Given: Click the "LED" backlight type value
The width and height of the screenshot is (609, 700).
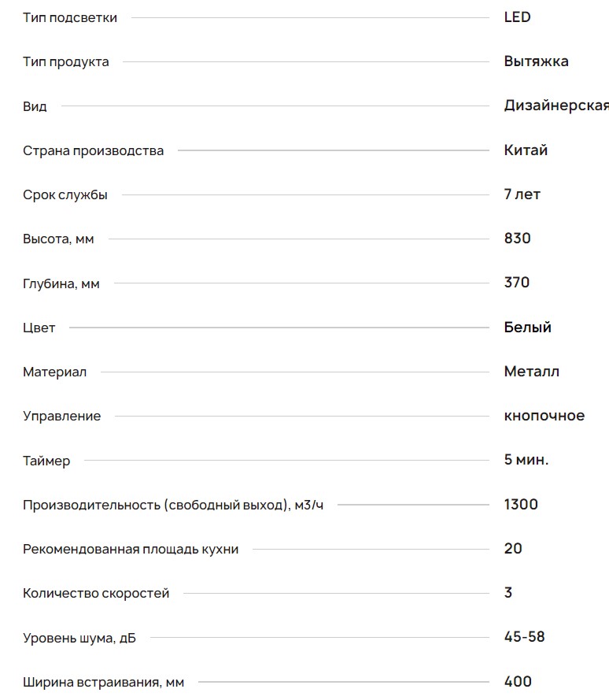Looking at the screenshot, I should pos(517,17).
